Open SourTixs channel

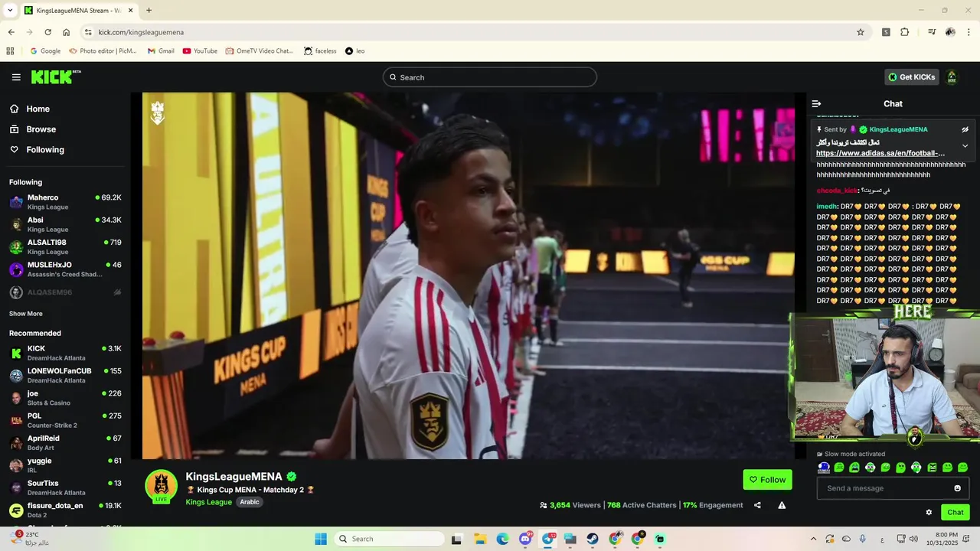pyautogui.click(x=65, y=487)
